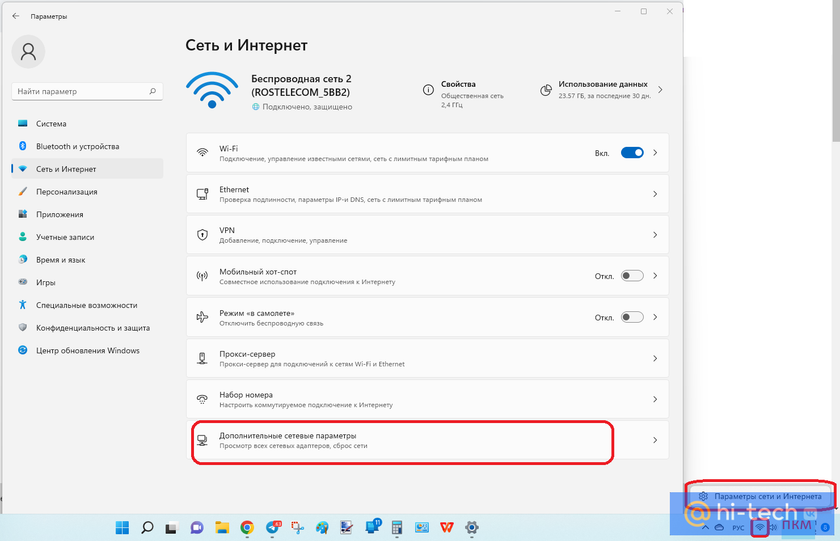Show hidden tray icons caret
The width and height of the screenshot is (840, 541).
[x=706, y=528]
